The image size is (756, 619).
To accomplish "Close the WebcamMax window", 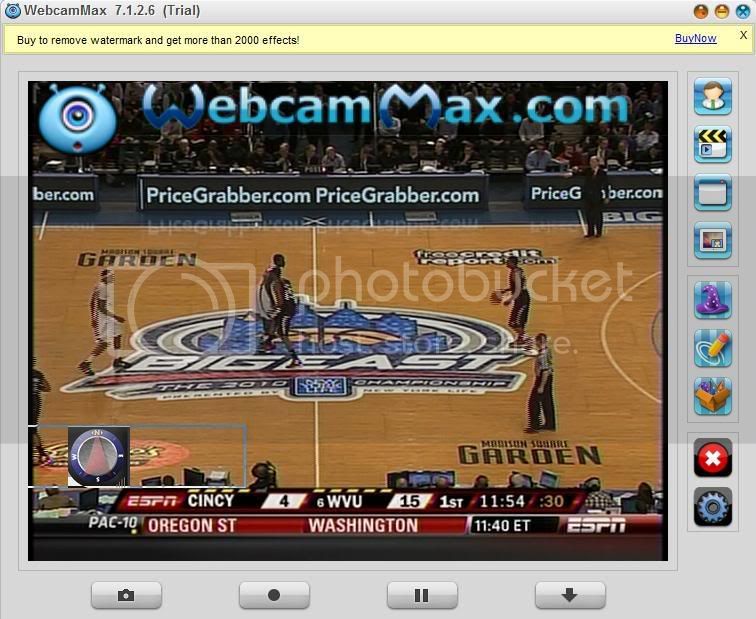I will click(x=743, y=11).
